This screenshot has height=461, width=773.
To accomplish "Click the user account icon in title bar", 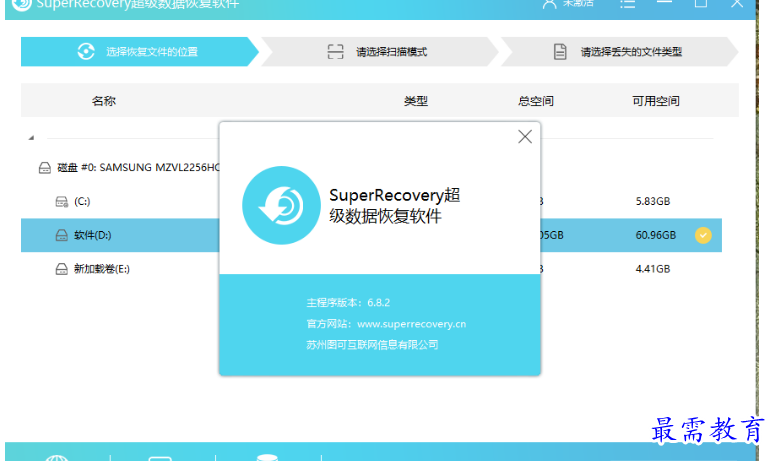I will [x=549, y=4].
